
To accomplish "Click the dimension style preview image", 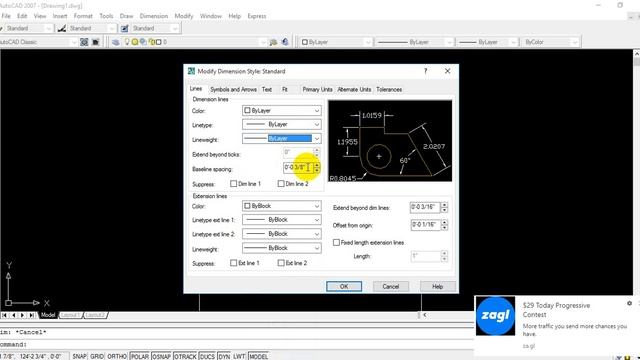I will (390, 141).
